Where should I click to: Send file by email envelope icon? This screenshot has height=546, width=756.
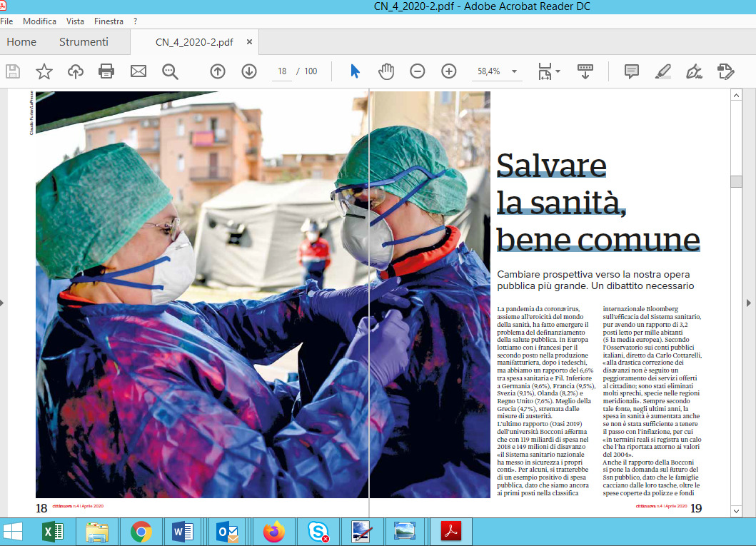point(138,71)
